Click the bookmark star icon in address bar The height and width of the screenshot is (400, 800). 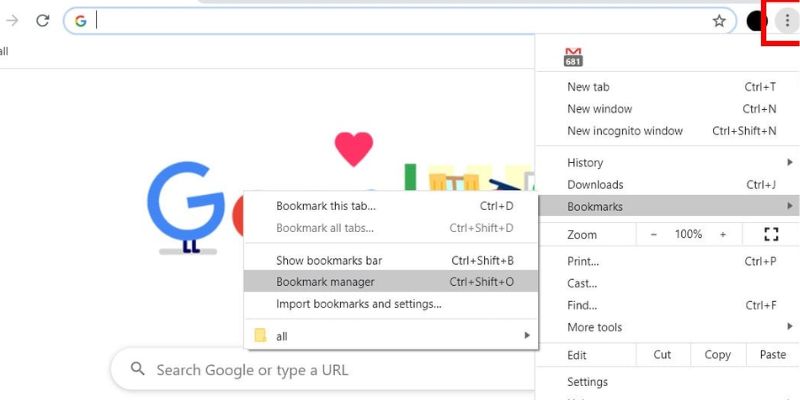(x=718, y=21)
